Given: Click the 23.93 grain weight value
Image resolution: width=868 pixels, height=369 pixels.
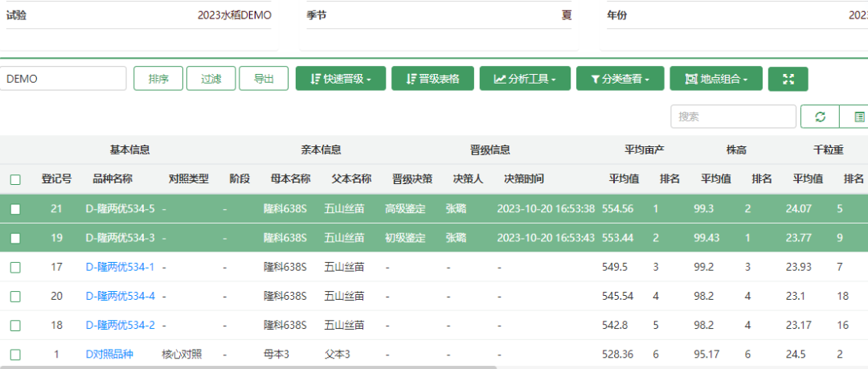Looking at the screenshot, I should coord(799,267).
